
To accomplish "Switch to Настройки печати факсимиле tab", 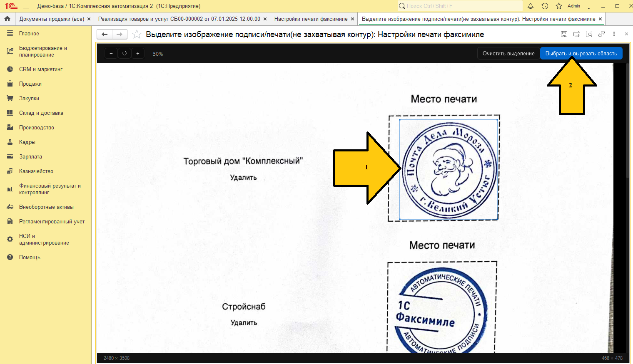I will tap(311, 19).
